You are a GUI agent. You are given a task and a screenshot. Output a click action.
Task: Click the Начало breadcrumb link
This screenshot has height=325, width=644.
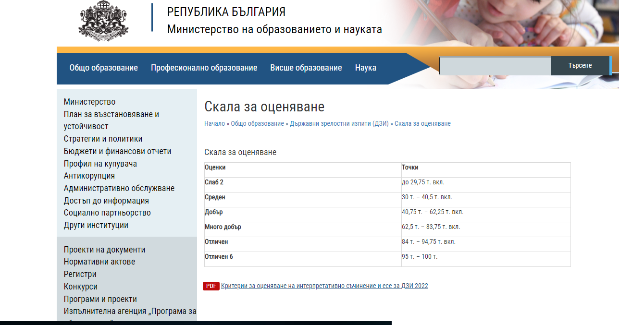point(214,123)
